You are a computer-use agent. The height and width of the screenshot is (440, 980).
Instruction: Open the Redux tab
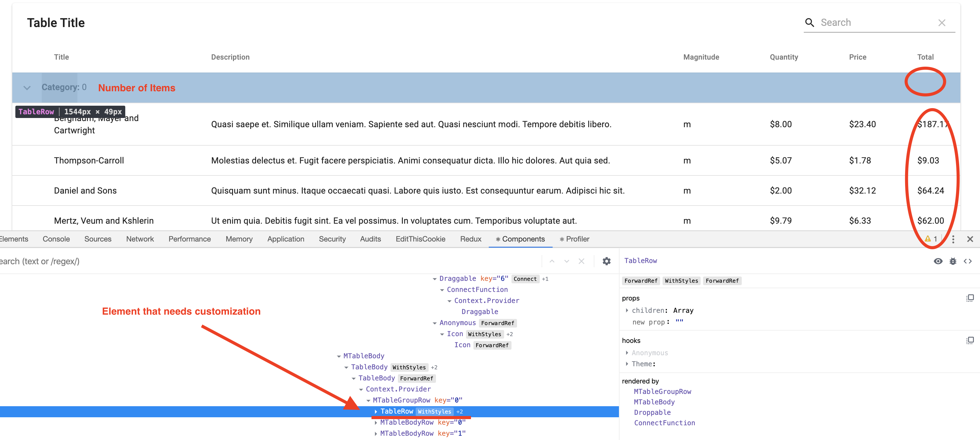(x=471, y=239)
